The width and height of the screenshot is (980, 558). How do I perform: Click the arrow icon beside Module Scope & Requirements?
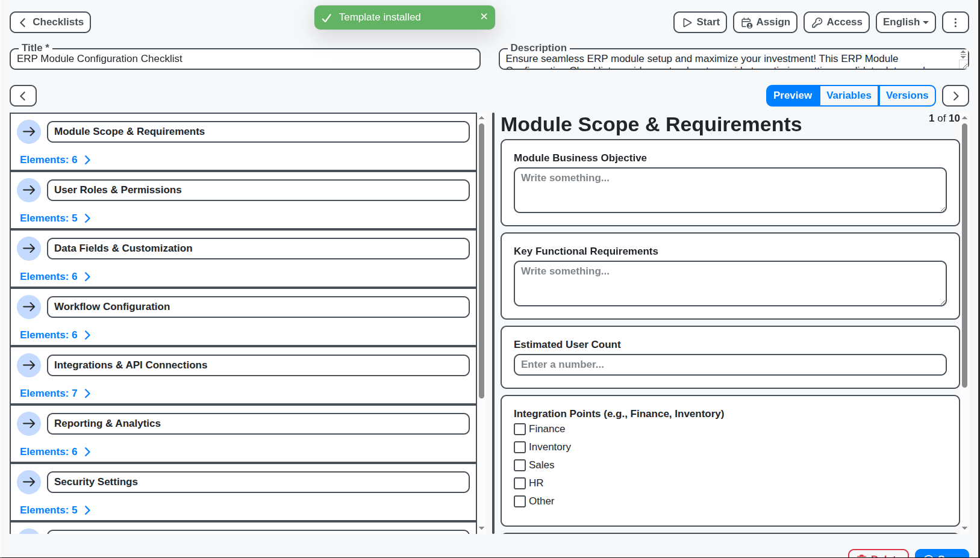point(28,131)
